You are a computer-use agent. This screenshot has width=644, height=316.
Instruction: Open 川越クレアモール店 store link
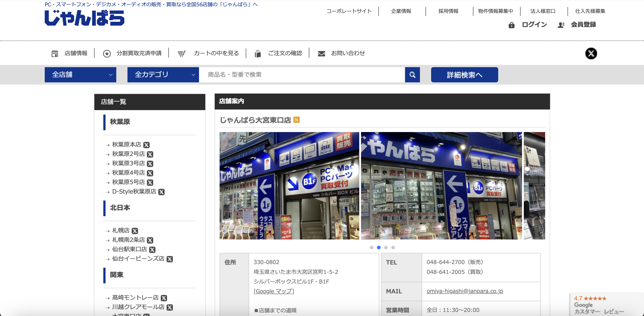138,307
